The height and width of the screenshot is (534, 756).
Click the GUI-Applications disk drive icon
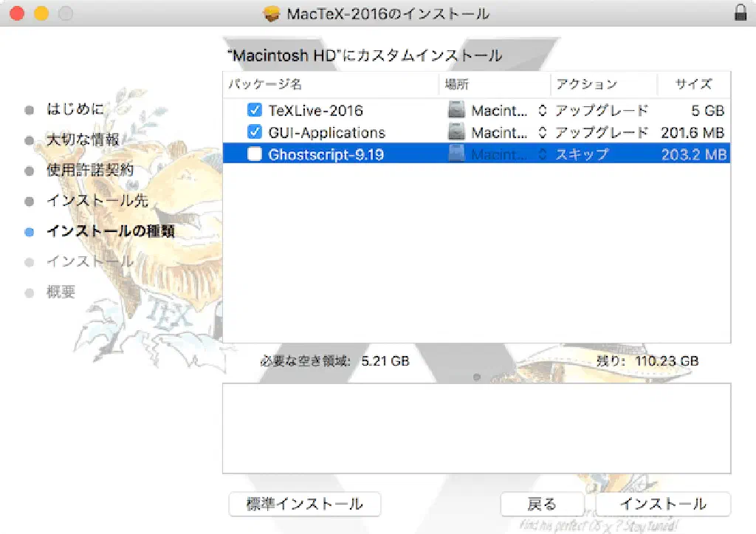(x=457, y=133)
